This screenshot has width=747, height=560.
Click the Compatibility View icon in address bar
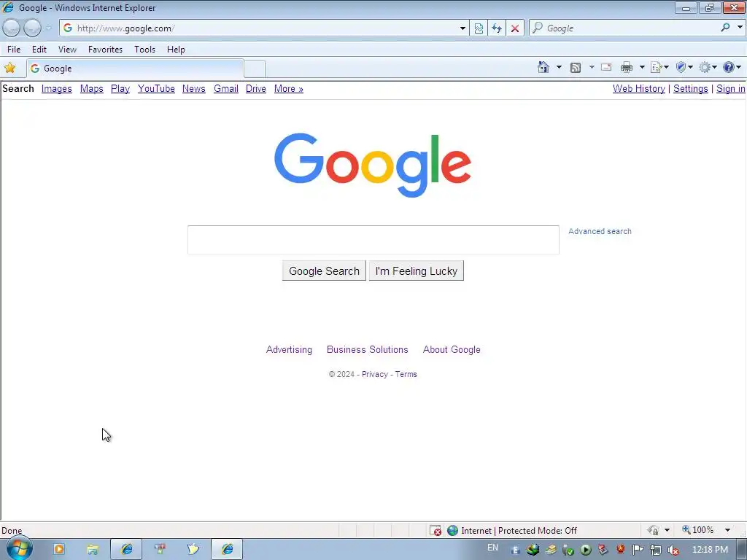479,28
